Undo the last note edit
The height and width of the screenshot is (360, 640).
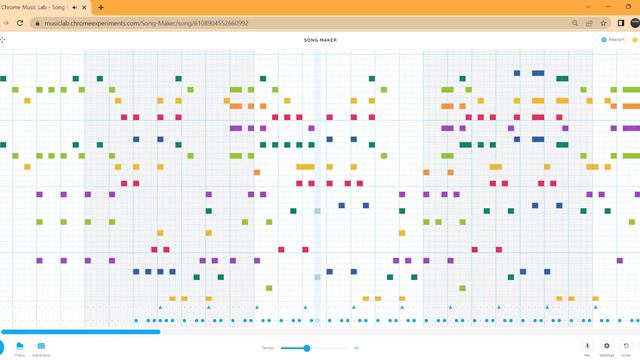(626, 348)
